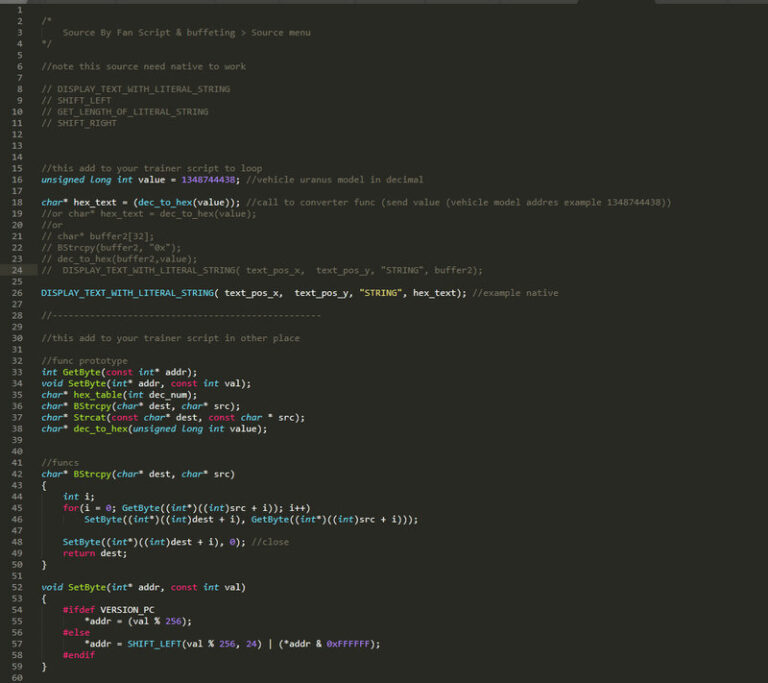The height and width of the screenshot is (683, 768).
Task: Click line number 24 in the gutter
Action: 18,270
